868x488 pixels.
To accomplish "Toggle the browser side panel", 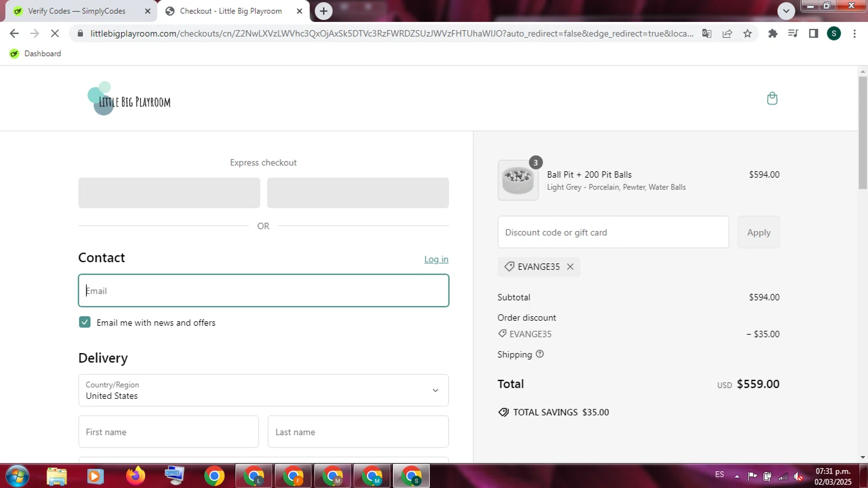I will point(814,34).
